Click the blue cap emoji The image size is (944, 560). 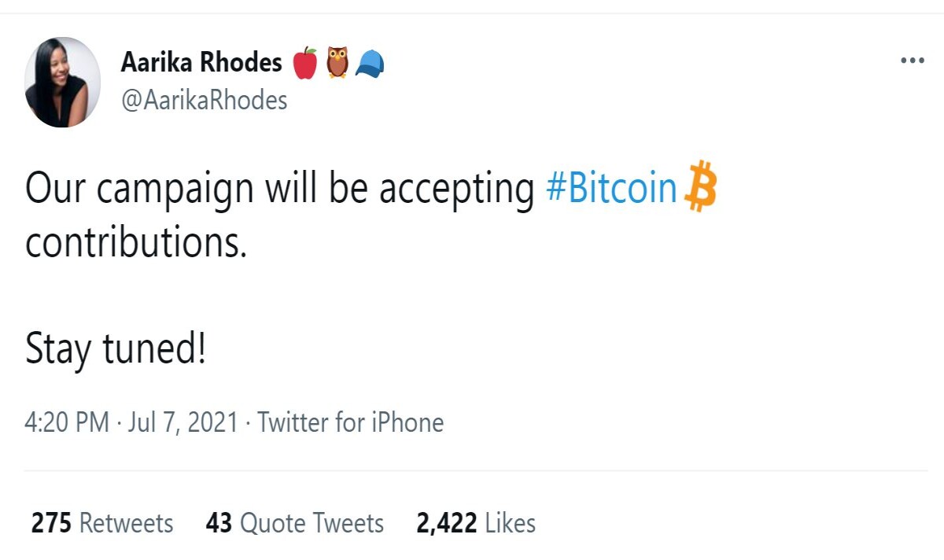click(x=370, y=64)
